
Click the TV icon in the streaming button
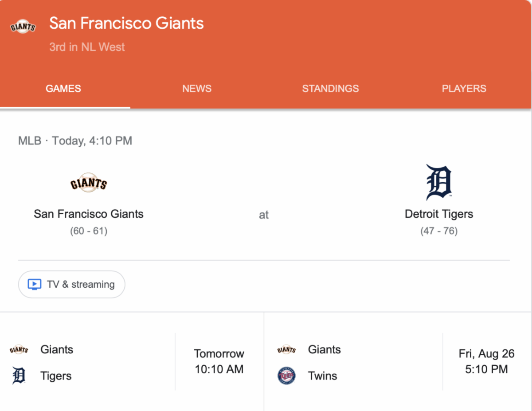pyautogui.click(x=34, y=284)
